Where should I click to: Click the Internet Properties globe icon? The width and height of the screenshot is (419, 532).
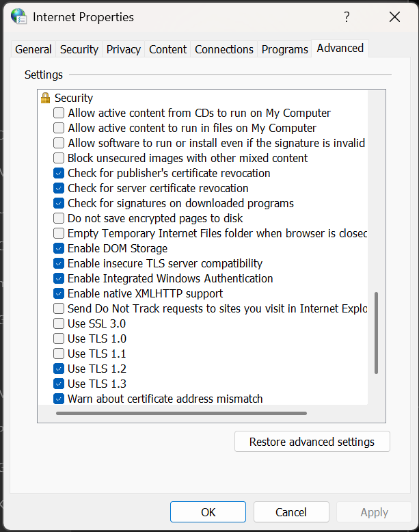18,16
